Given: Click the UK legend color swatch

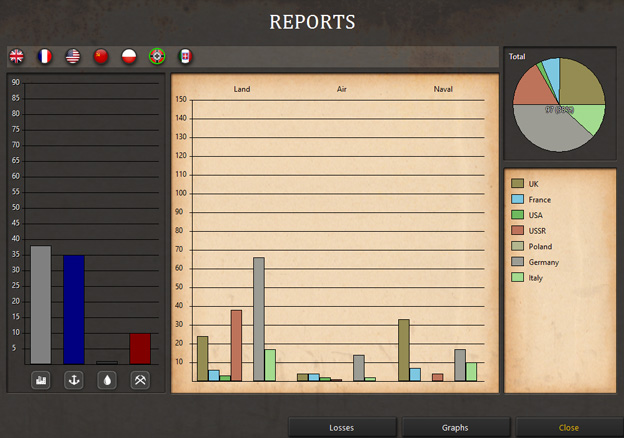Looking at the screenshot, I should 517,183.
